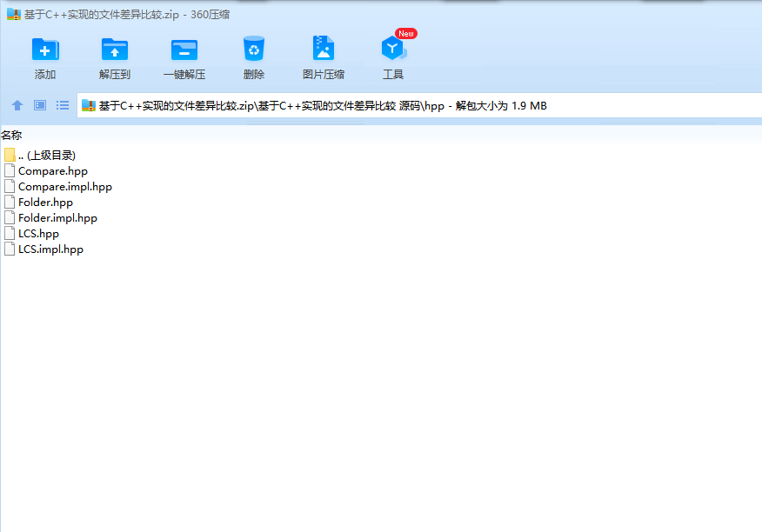Image resolution: width=762 pixels, height=532 pixels.
Task: Click the archive icon in path bar
Action: pos(89,105)
